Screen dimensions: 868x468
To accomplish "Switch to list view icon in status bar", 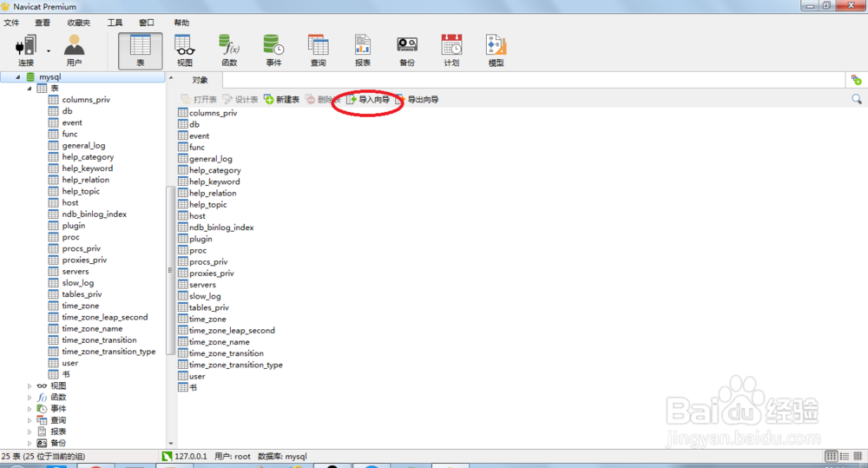I will (x=831, y=457).
